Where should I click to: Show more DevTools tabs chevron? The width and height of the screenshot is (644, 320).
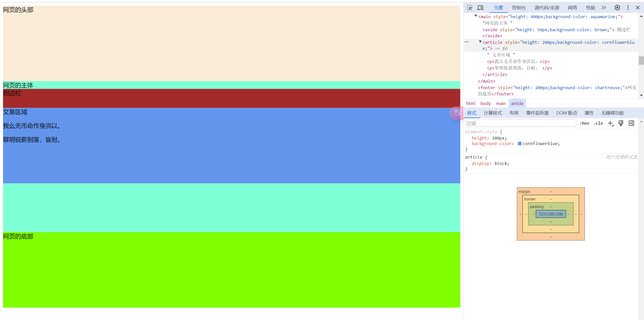(x=604, y=8)
